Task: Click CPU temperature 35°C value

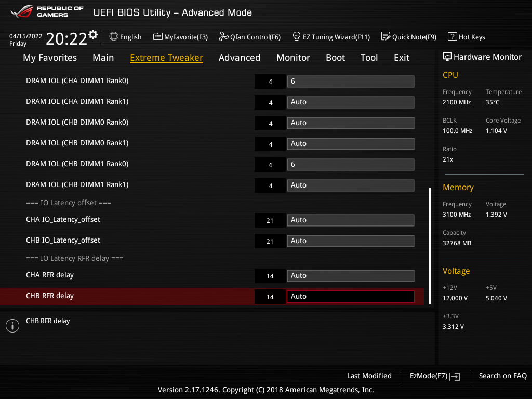Action: coord(493,102)
